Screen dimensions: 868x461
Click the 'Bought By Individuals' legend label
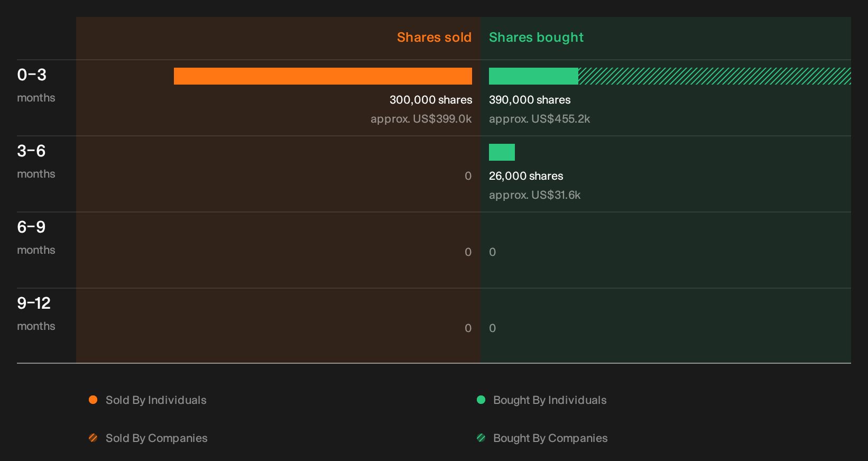click(550, 400)
